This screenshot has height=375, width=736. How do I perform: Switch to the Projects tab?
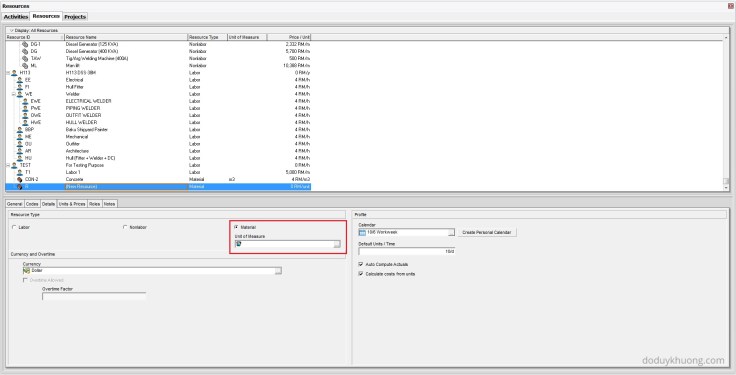75,16
